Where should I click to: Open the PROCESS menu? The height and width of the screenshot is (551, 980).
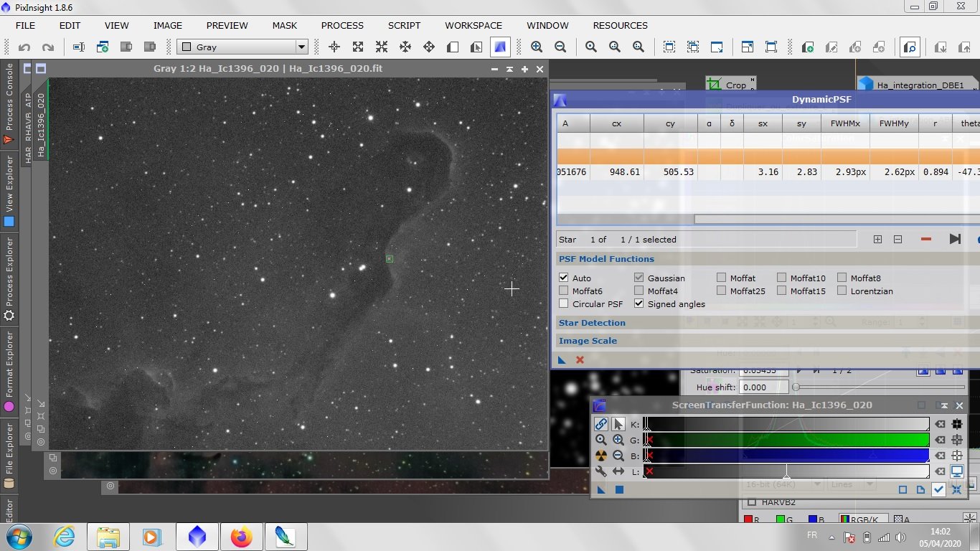click(342, 25)
